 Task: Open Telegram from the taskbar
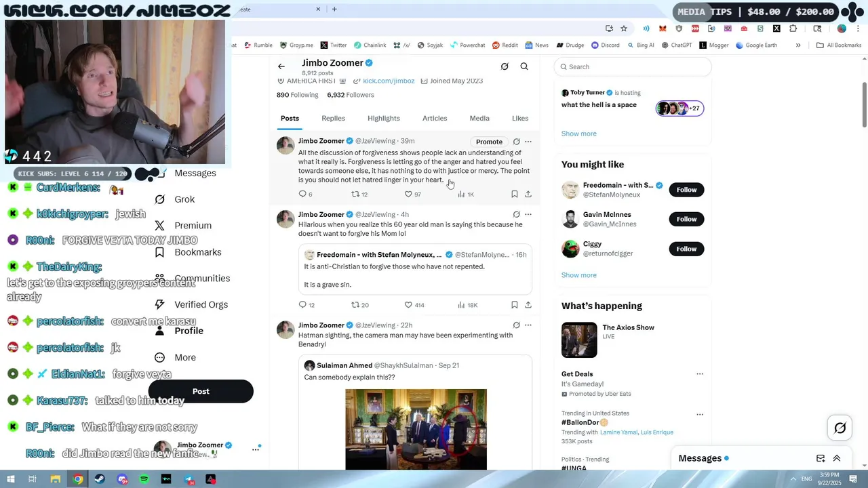189,479
